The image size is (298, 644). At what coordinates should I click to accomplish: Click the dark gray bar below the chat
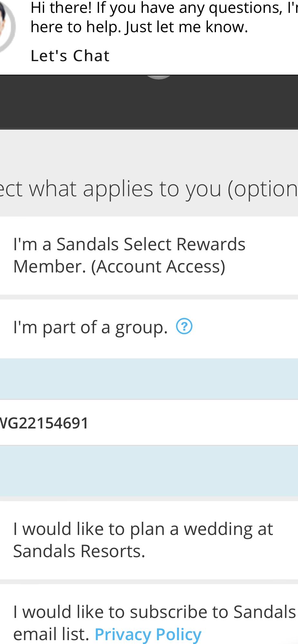pos(149,102)
